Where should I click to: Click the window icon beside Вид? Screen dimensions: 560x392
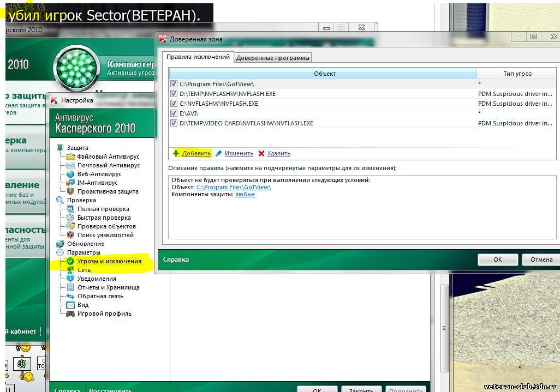(x=70, y=305)
